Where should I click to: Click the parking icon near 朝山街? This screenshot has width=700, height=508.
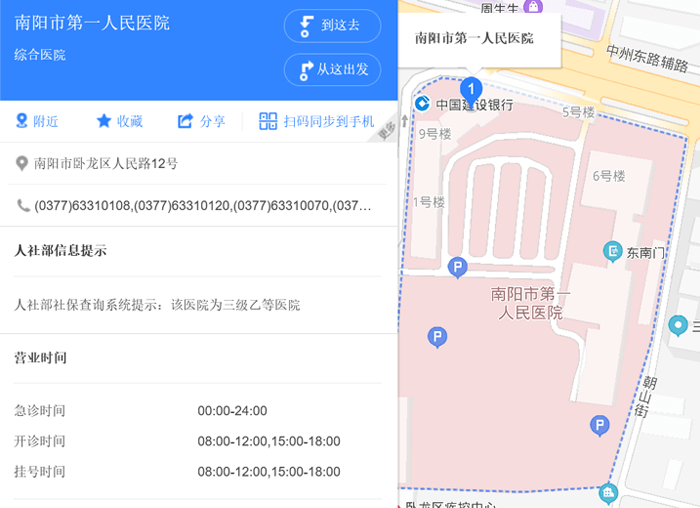(x=600, y=425)
